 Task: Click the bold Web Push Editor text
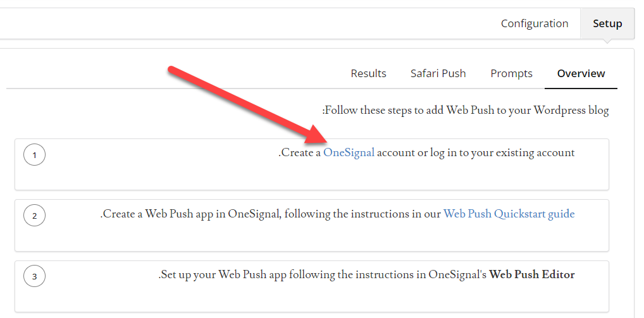(x=531, y=274)
